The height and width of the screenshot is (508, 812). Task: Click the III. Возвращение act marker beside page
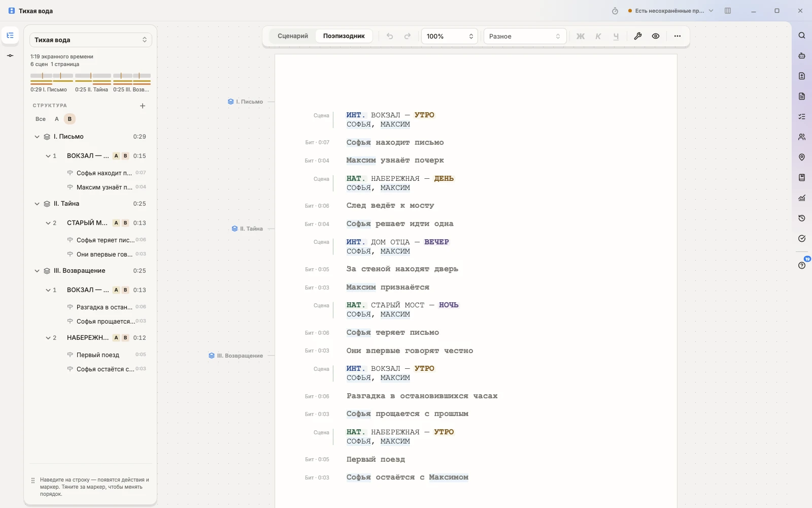[x=236, y=356]
